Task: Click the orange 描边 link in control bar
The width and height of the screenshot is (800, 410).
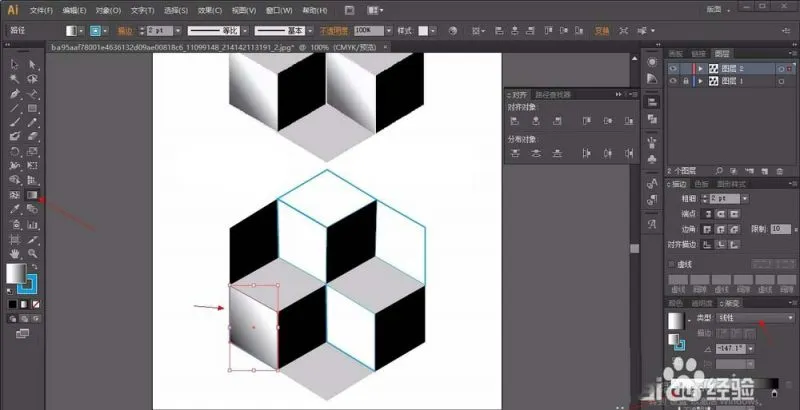Action: pos(125,31)
